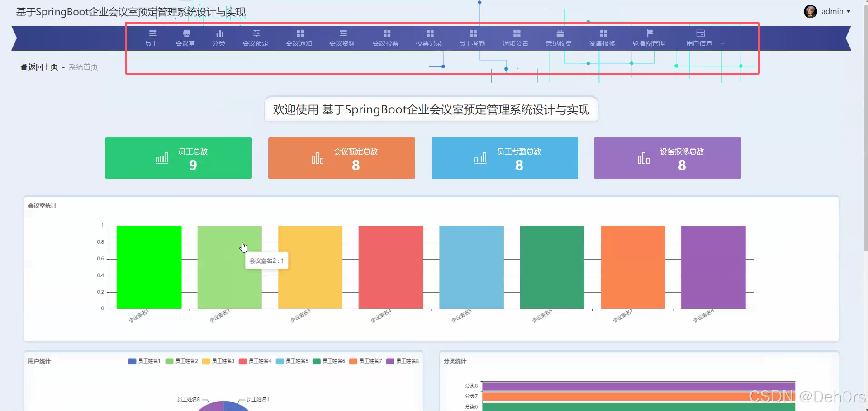Click the blue 员工考勤总数 card
Image resolution: width=868 pixels, height=411 pixels.
click(x=505, y=158)
